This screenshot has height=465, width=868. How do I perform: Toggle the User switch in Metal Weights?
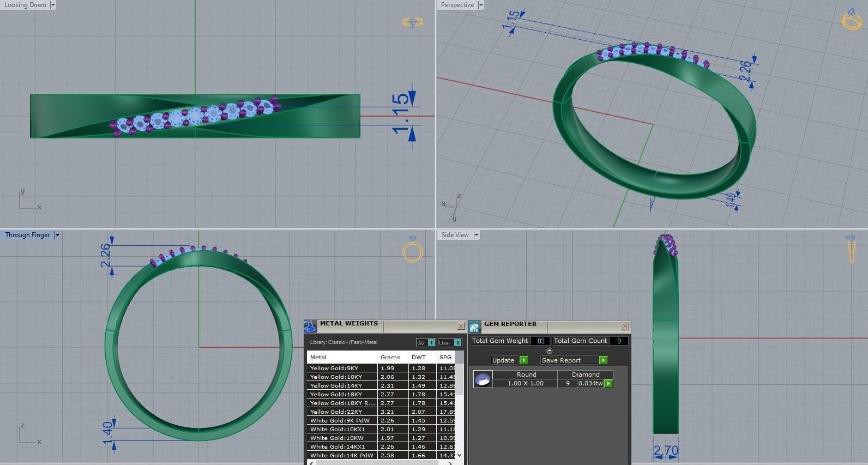[x=450, y=343]
